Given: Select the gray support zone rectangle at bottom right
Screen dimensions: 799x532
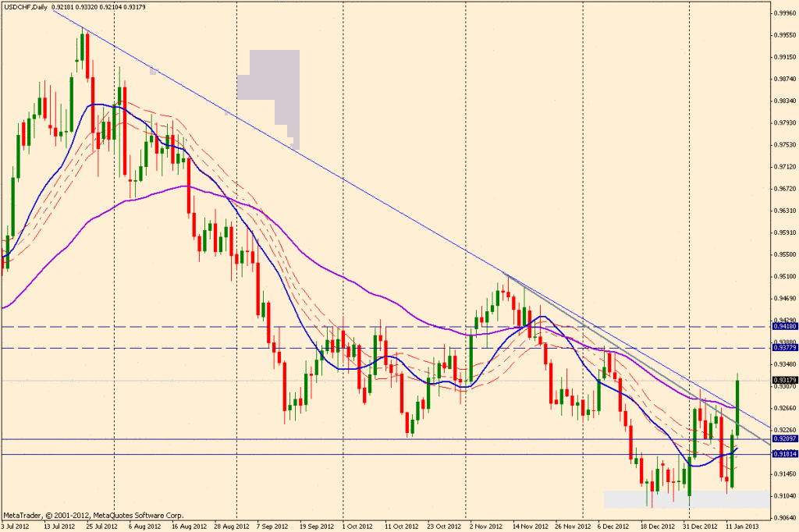Looking at the screenshot, I should pyautogui.click(x=686, y=499).
